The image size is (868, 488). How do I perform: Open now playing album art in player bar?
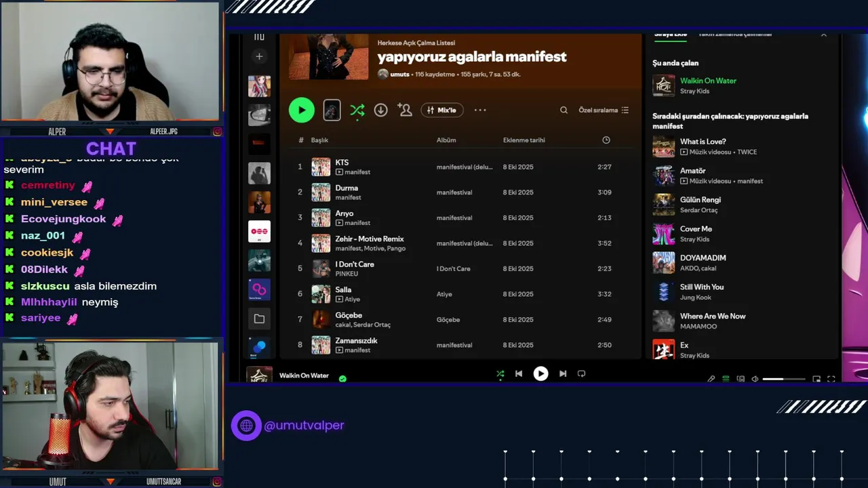tap(259, 375)
